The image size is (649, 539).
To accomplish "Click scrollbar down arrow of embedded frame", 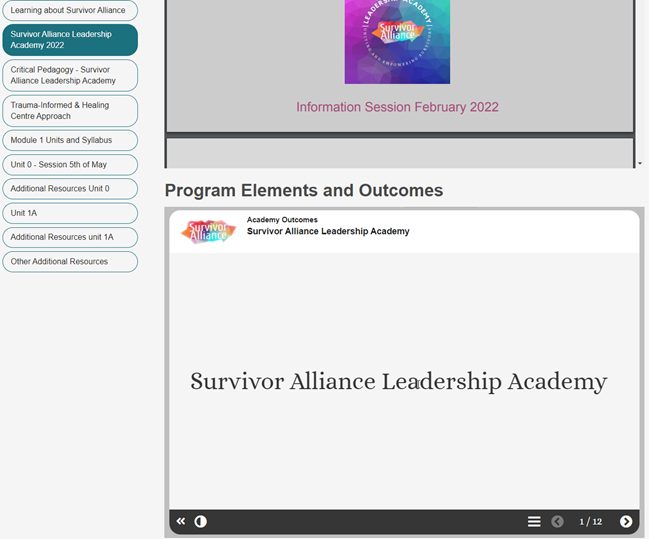I will tap(640, 164).
